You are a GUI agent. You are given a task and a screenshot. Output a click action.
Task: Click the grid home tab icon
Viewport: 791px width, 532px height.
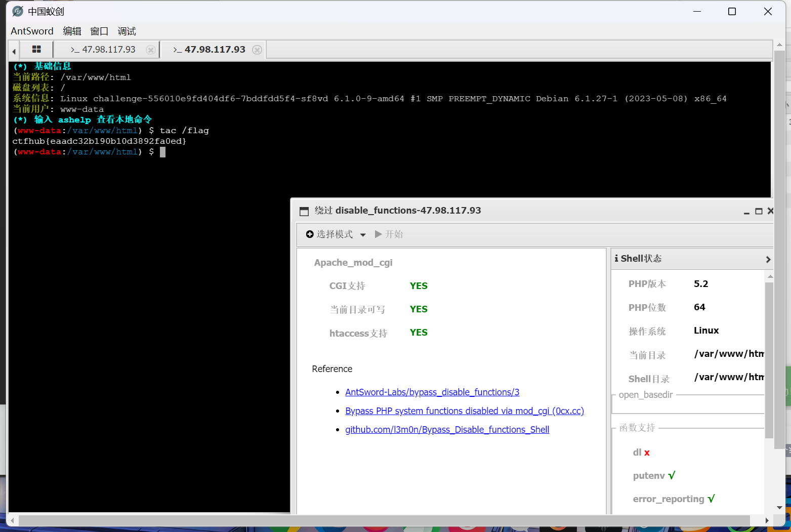click(x=36, y=49)
